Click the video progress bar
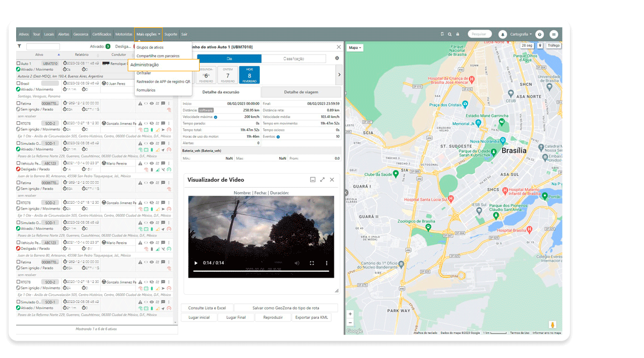Screen dimensions: 644x358 [261, 272]
